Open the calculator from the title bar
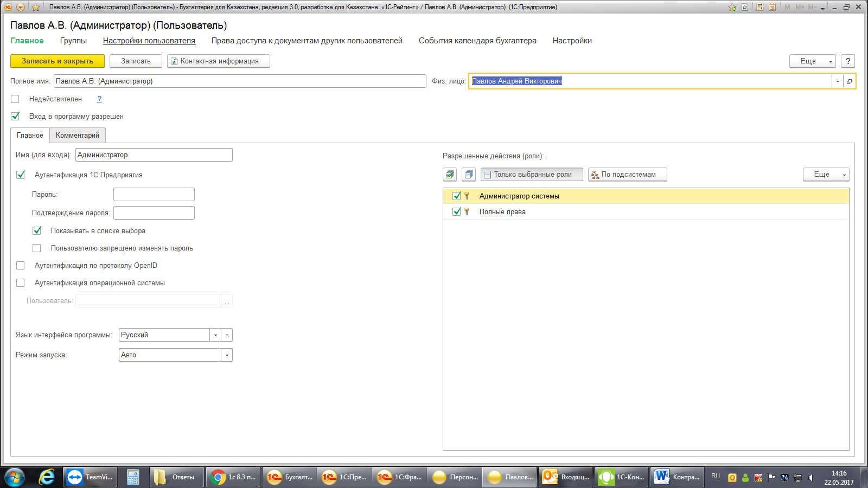 (x=760, y=7)
